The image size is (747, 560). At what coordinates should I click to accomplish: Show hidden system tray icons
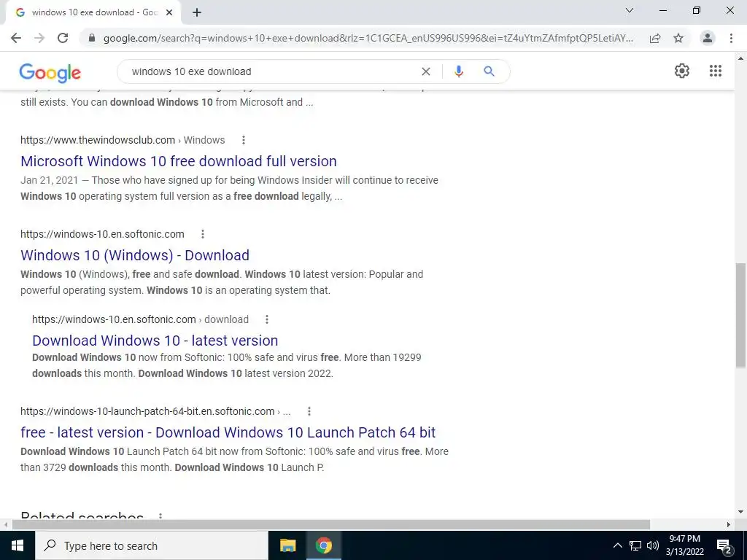pos(617,545)
